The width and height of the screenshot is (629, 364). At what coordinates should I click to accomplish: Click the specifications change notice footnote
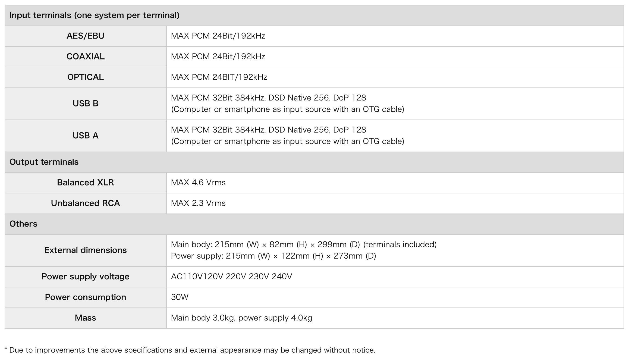[x=190, y=350]
